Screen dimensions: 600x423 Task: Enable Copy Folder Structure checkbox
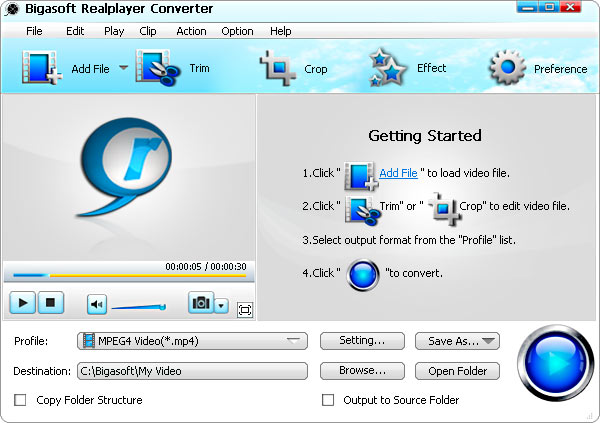20,400
